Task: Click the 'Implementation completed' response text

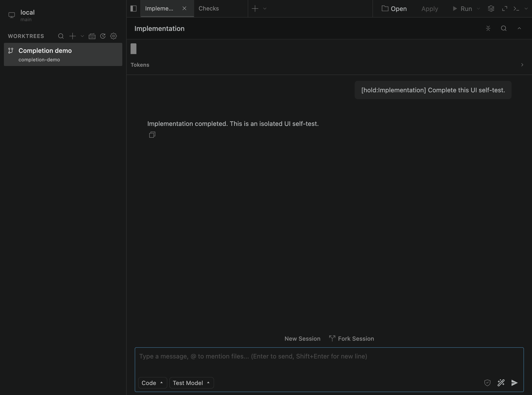Action: click(x=233, y=124)
